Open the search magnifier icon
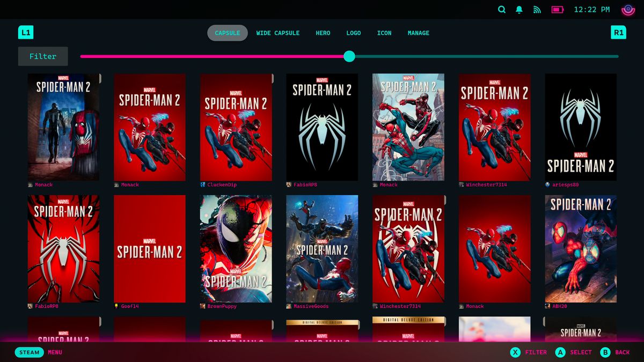 click(x=502, y=10)
